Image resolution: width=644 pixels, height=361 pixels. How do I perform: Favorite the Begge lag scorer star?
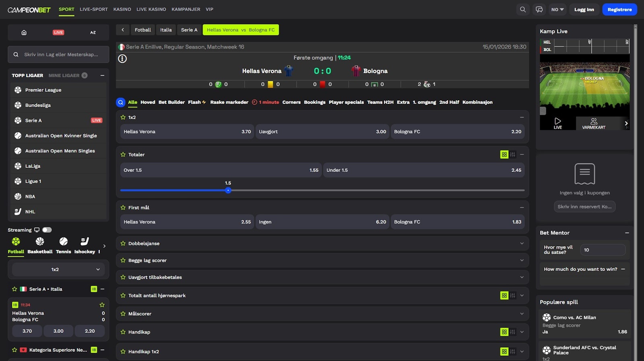[123, 260]
